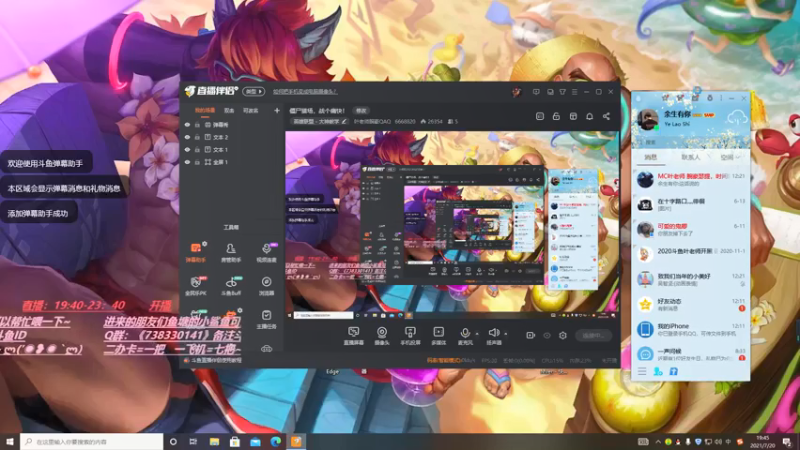Switch to the third scene tab
Screen dimensions: 800x450
(x=251, y=110)
